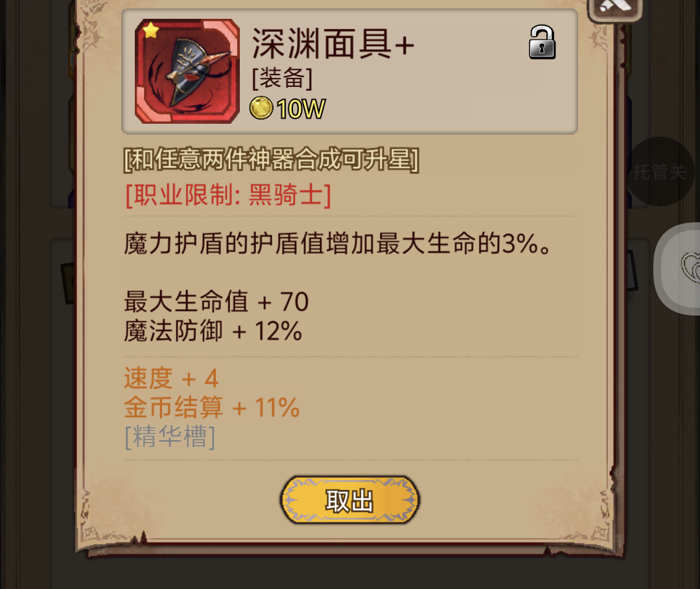Click the 取出 take-out button
Screen dimensions: 700x589
[349, 500]
